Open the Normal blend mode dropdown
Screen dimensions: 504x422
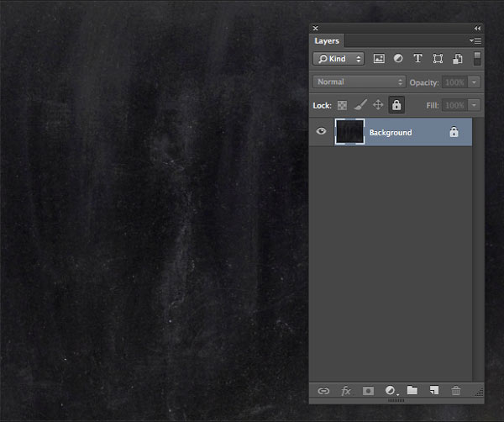tap(359, 82)
